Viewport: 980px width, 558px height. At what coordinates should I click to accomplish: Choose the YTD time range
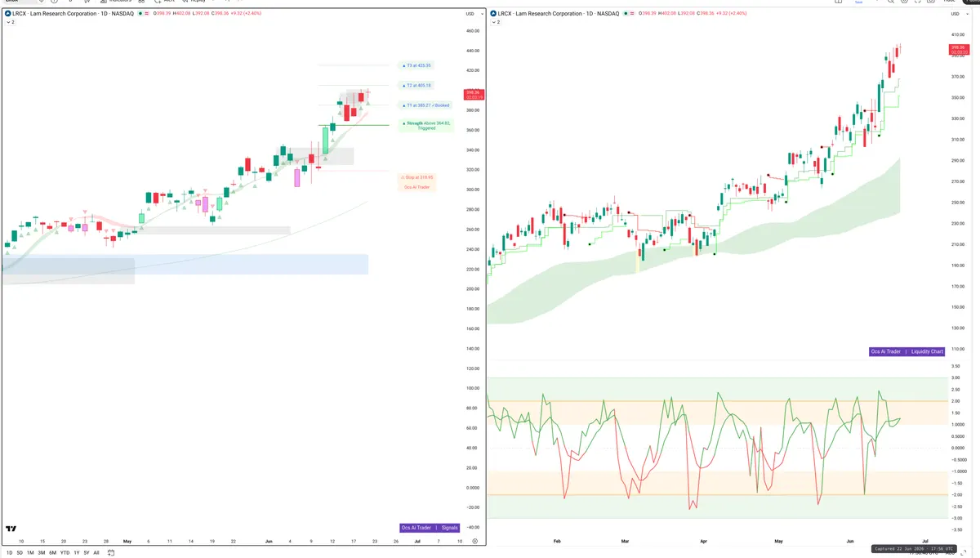click(65, 553)
